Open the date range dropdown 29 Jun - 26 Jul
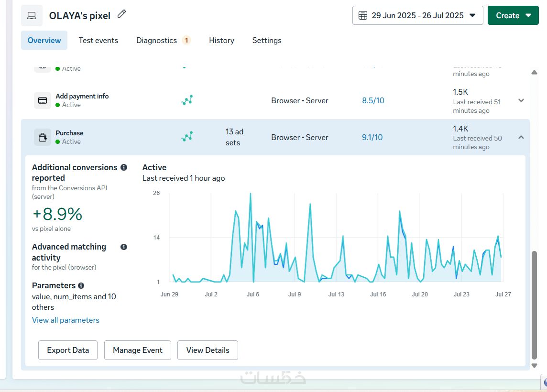The width and height of the screenshot is (547, 392). [x=417, y=15]
